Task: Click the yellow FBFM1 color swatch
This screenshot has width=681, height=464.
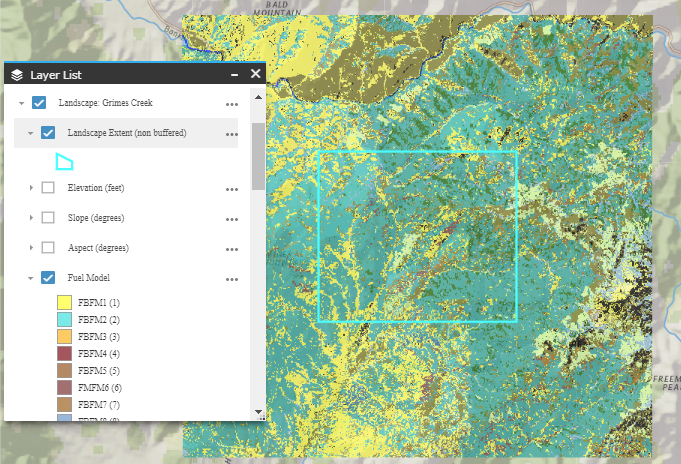Action: pyautogui.click(x=64, y=302)
